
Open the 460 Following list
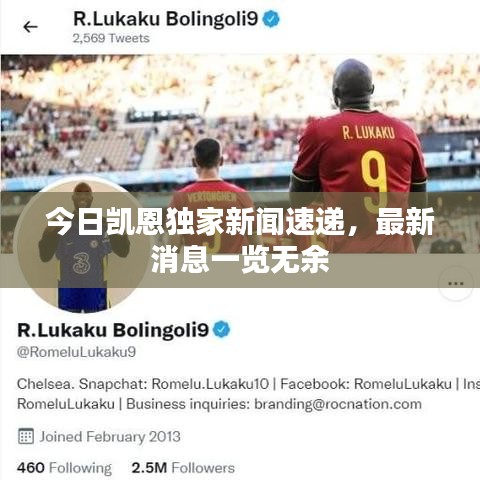tap(64, 468)
